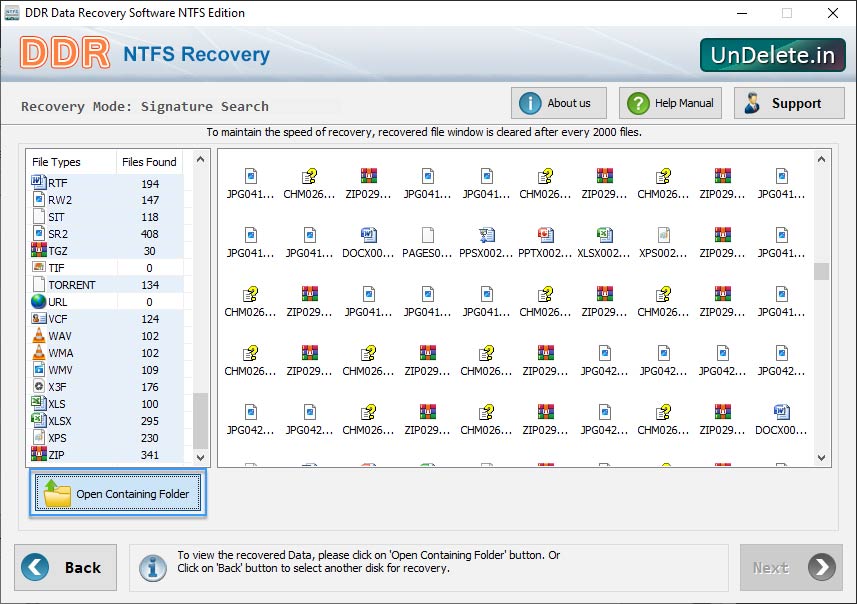Click the ZIP archive icon in list
This screenshot has width=857, height=604.
coord(39,454)
